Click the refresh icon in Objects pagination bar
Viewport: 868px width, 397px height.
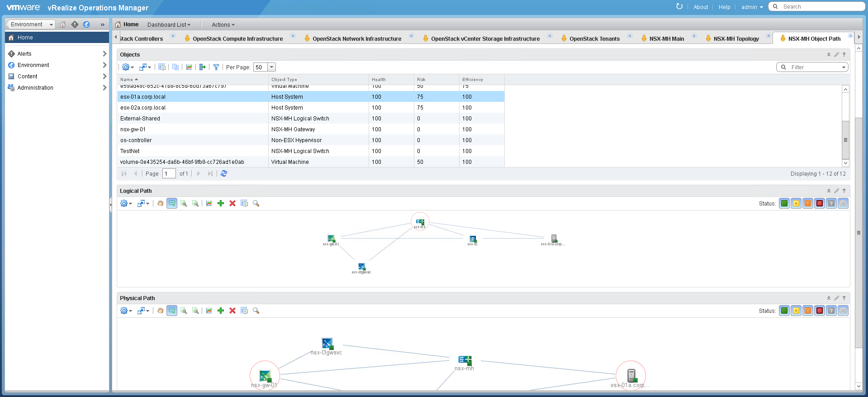(224, 174)
